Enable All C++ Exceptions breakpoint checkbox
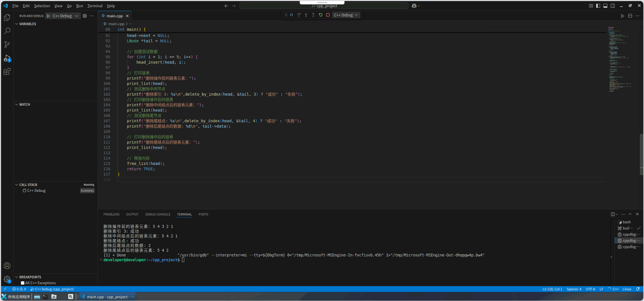The width and height of the screenshot is (644, 301). pos(23,283)
